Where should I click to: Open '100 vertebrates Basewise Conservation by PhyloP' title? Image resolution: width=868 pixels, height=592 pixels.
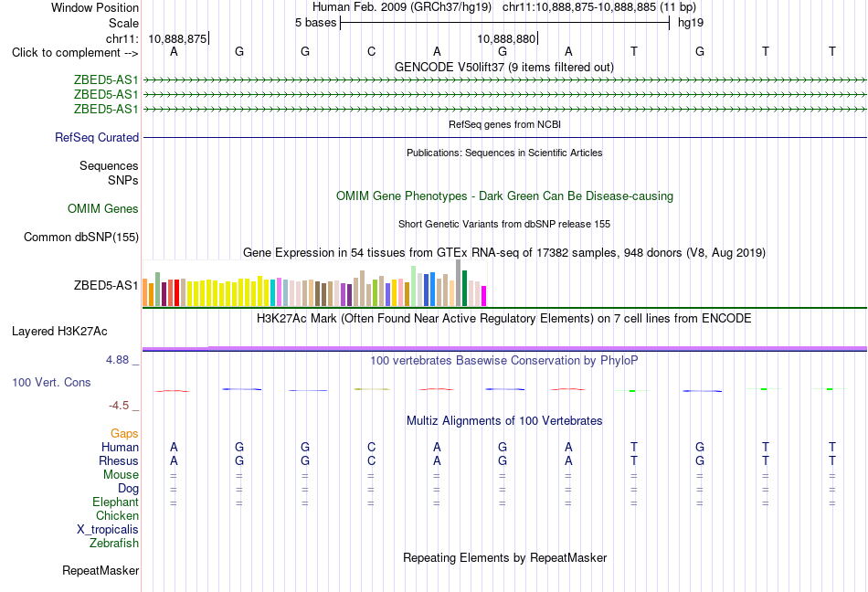504,361
